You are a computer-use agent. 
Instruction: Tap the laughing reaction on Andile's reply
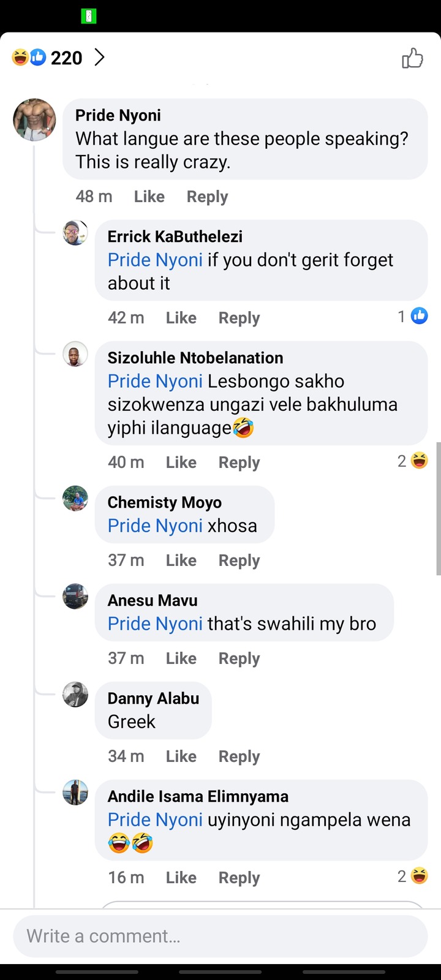(419, 876)
